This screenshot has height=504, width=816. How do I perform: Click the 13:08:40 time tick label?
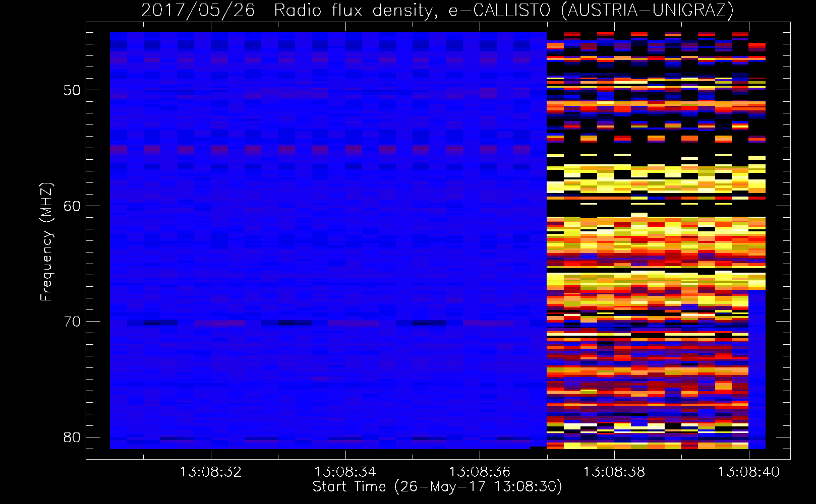pyautogui.click(x=749, y=472)
